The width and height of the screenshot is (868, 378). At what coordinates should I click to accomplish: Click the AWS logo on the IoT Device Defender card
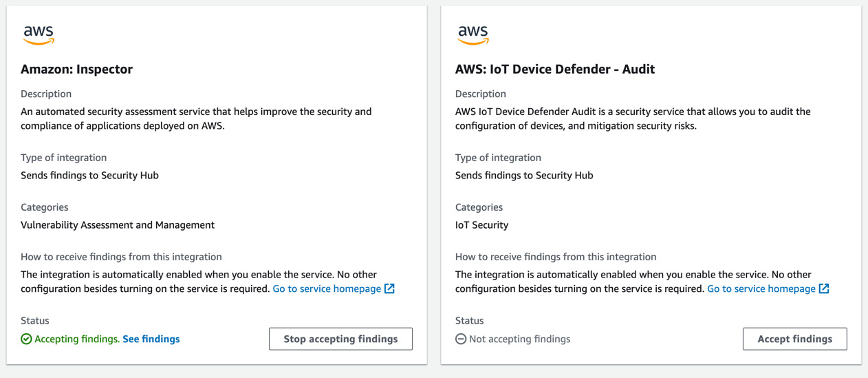[x=473, y=35]
